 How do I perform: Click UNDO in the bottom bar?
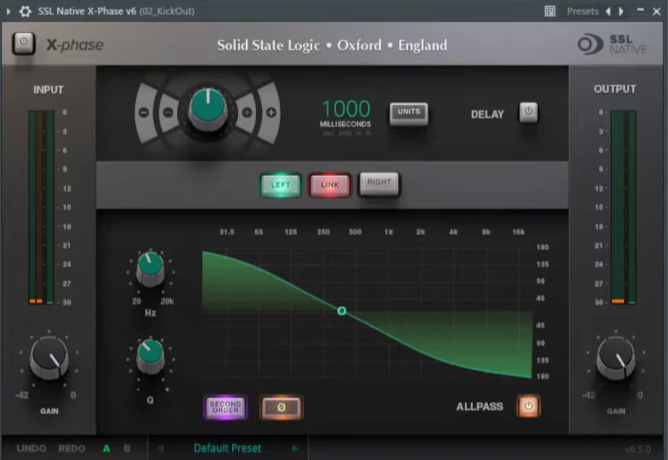pyautogui.click(x=32, y=448)
